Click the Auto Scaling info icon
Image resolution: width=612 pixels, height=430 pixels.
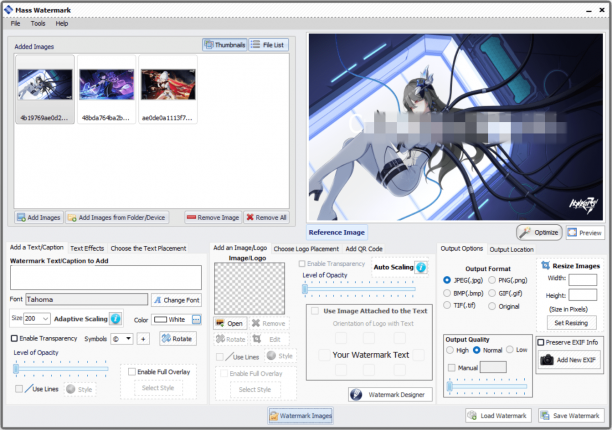pyautogui.click(x=421, y=267)
